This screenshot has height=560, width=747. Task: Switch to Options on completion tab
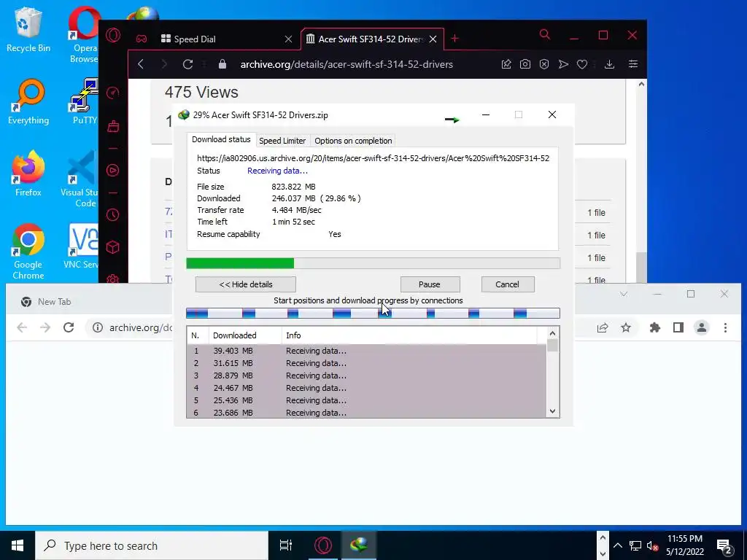click(353, 141)
